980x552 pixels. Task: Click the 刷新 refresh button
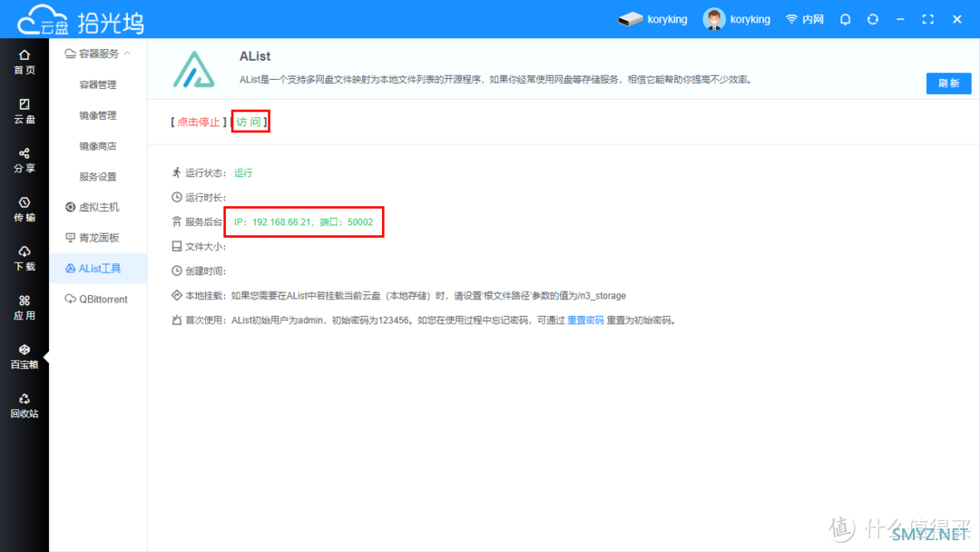949,84
